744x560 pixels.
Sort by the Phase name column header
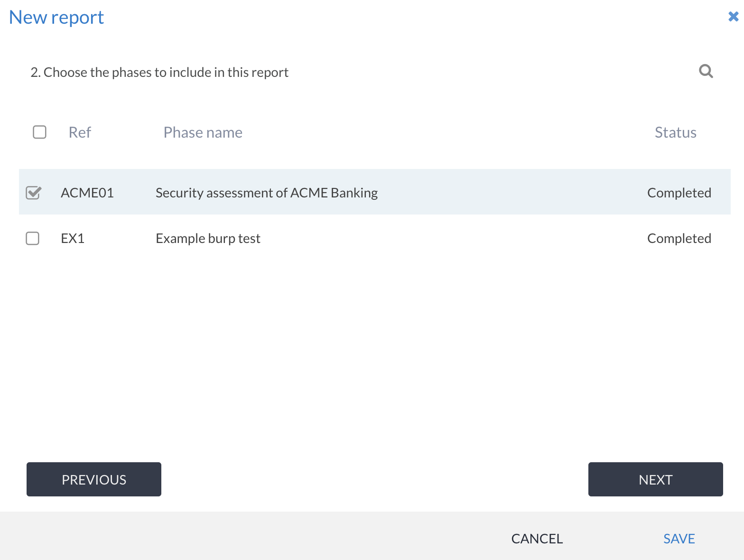coord(203,132)
